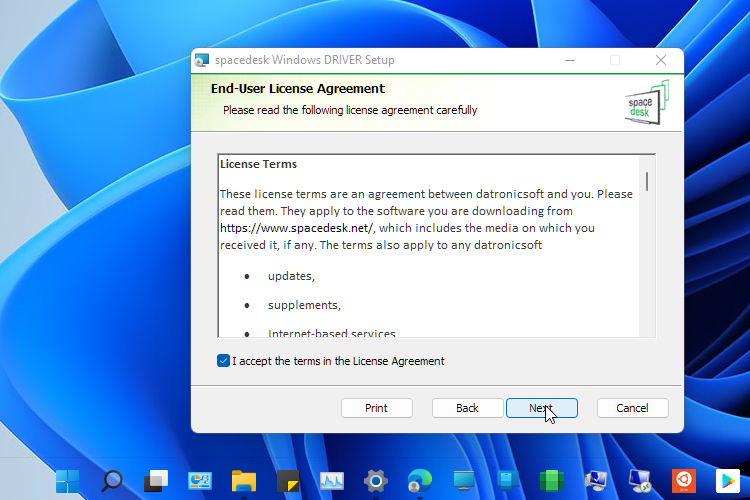Open the Windows Start menu
Viewport: 750px width, 500px height.
pyautogui.click(x=67, y=481)
